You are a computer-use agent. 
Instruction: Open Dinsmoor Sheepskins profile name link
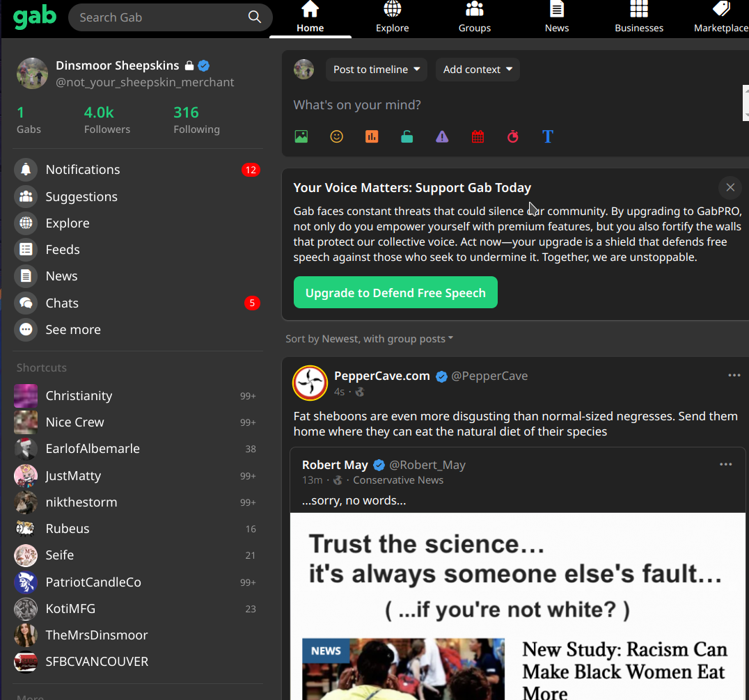point(117,65)
